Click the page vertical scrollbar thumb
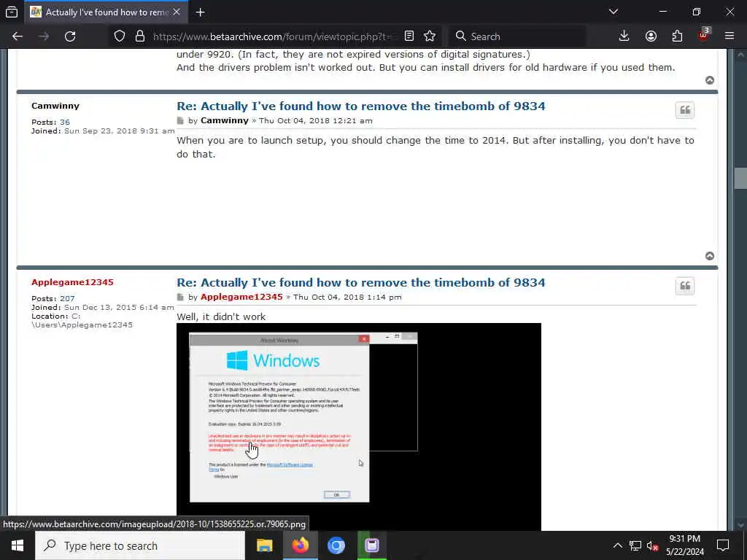 click(x=740, y=179)
